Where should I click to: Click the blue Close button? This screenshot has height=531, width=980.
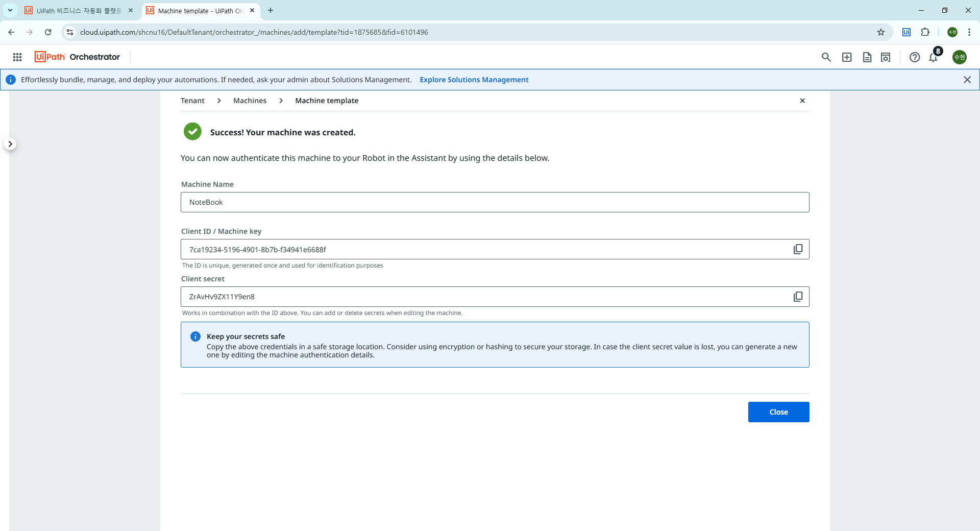778,412
